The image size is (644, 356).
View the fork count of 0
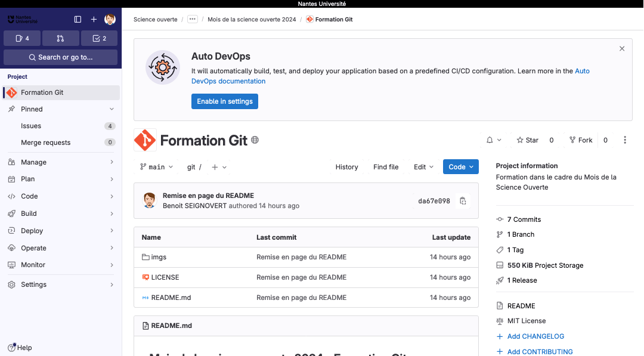click(605, 140)
